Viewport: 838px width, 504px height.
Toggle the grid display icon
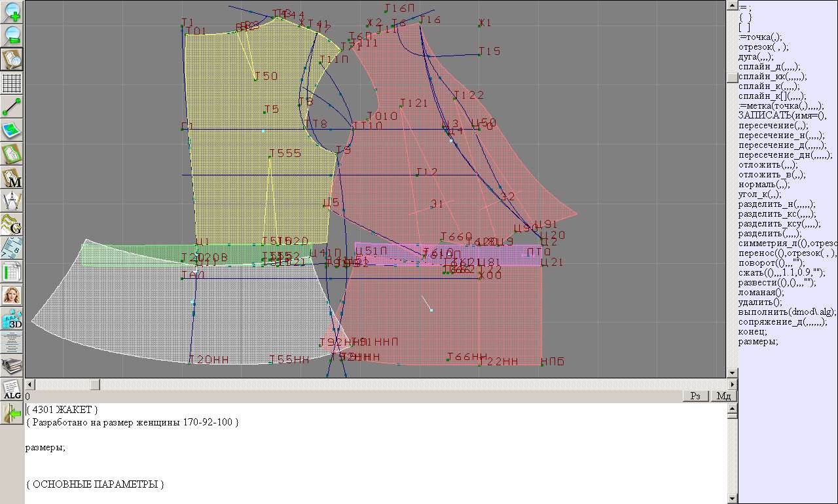pyautogui.click(x=12, y=83)
